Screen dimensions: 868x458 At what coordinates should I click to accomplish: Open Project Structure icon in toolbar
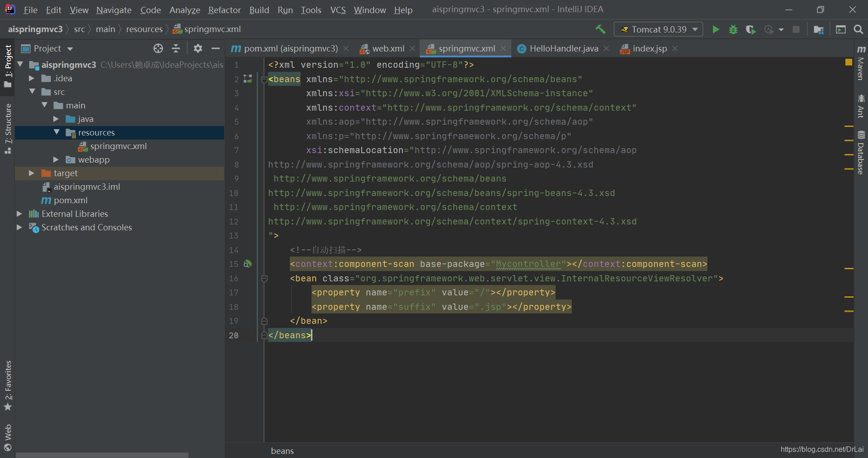click(818, 29)
